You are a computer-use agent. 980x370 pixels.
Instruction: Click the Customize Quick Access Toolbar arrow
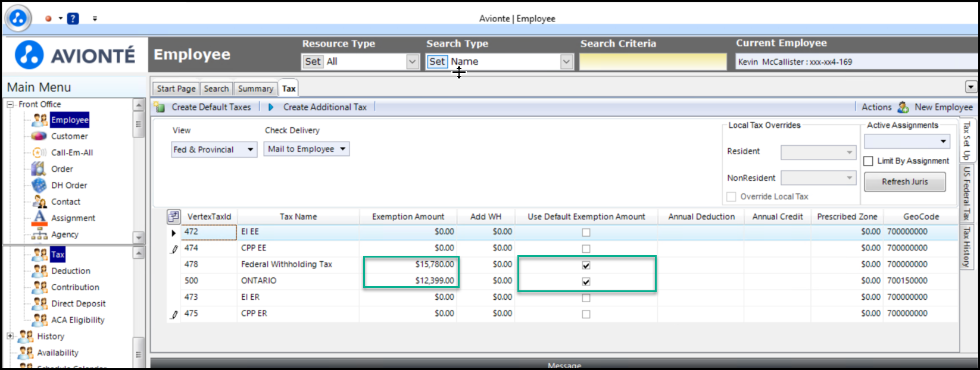coord(95,18)
